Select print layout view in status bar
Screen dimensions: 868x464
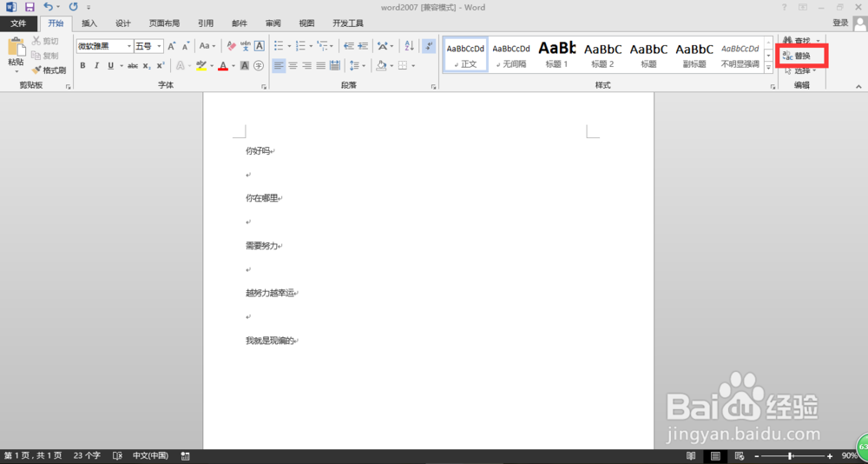716,455
